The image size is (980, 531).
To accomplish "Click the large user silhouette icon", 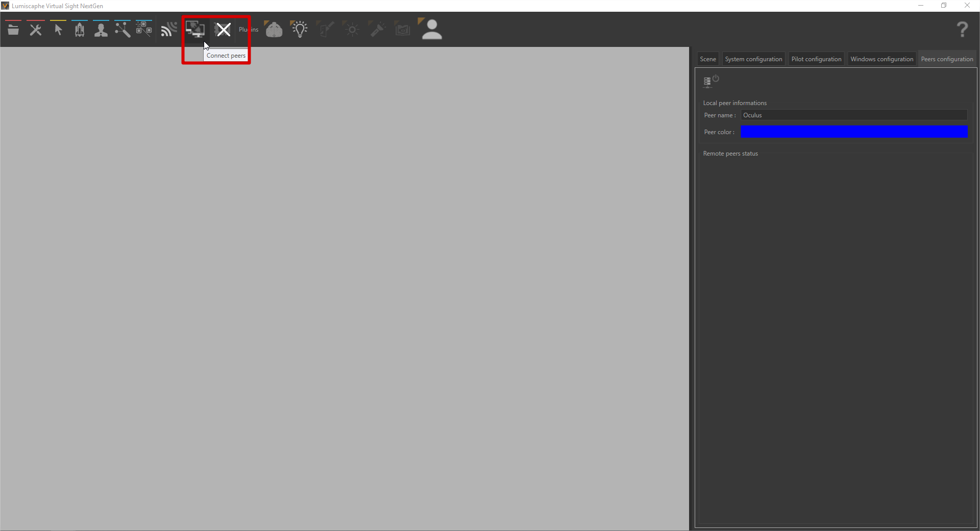I will pos(432,30).
